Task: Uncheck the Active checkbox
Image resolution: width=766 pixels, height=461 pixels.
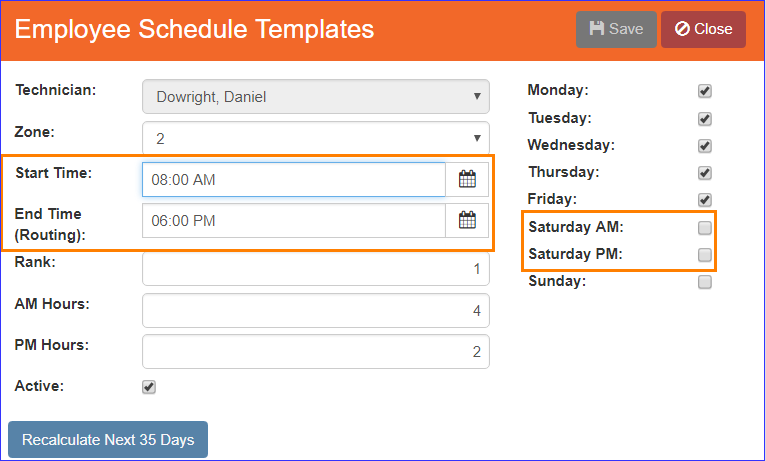Action: [149, 387]
